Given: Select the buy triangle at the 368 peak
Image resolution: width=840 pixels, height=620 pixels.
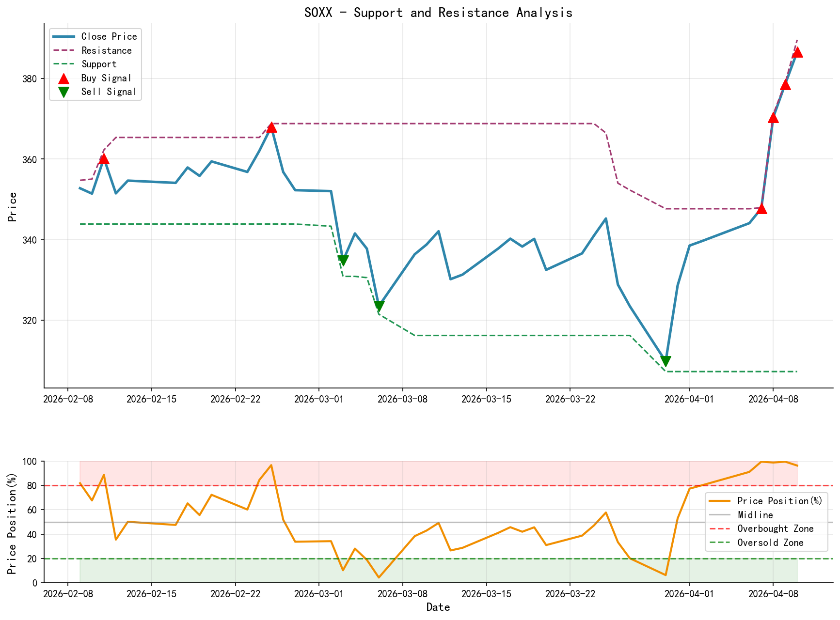Looking at the screenshot, I should tap(271, 127).
